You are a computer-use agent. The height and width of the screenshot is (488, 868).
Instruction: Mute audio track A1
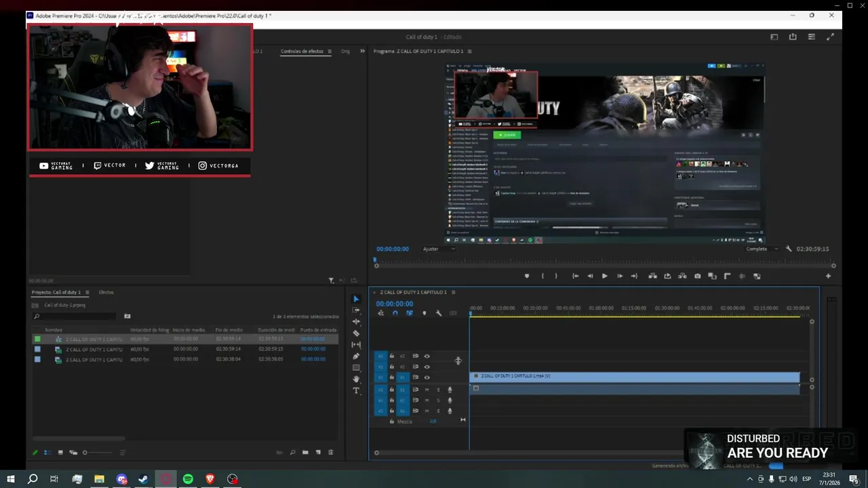(427, 390)
